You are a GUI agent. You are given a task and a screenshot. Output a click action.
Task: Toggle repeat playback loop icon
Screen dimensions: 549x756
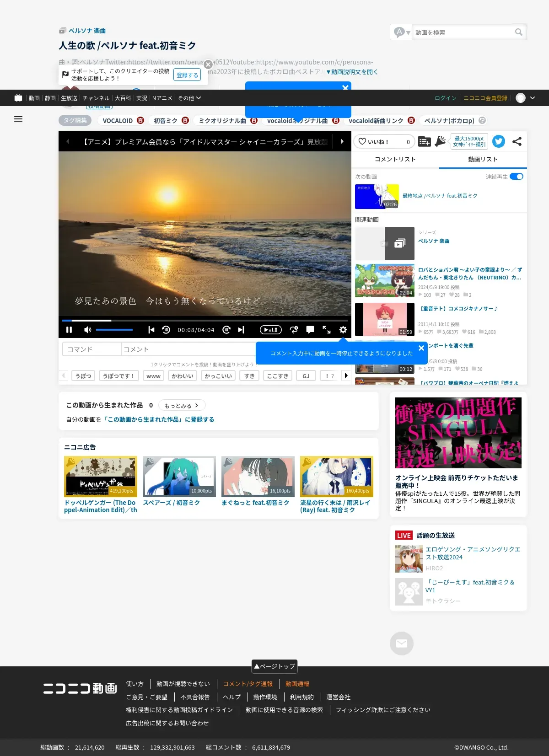point(294,330)
